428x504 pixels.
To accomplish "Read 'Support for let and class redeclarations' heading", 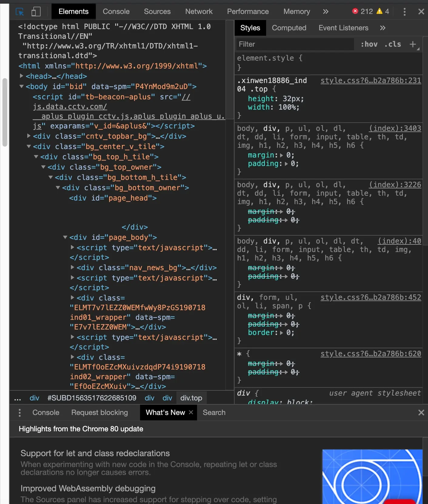I will (x=95, y=453).
